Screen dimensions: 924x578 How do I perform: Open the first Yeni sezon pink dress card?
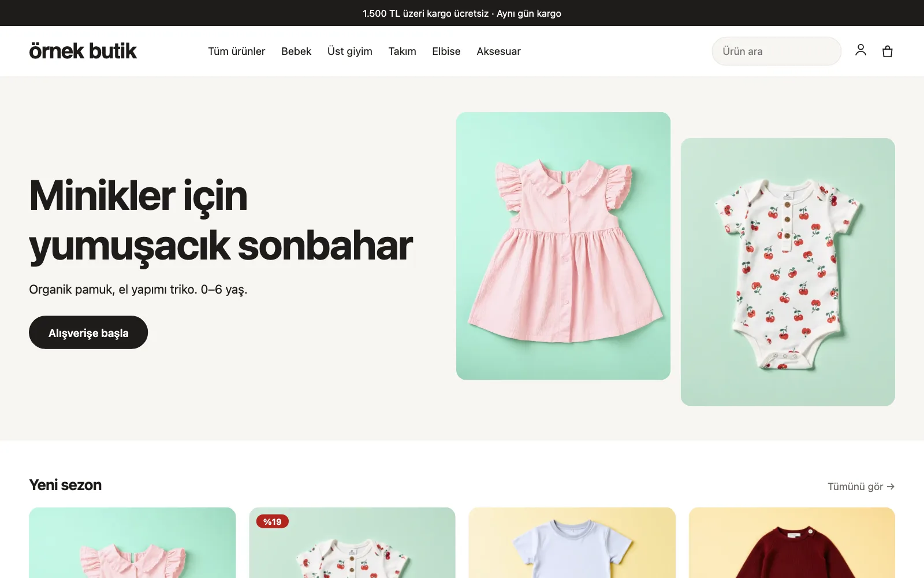132,543
